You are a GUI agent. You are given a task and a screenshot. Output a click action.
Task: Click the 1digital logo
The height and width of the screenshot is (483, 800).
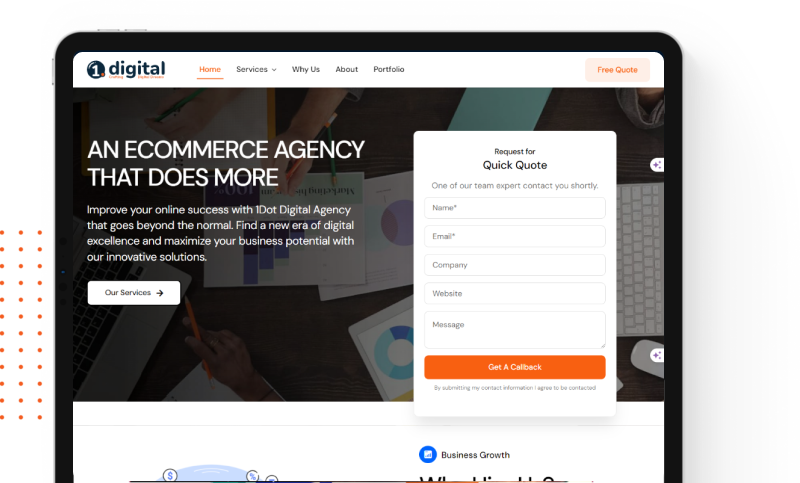[x=126, y=69]
